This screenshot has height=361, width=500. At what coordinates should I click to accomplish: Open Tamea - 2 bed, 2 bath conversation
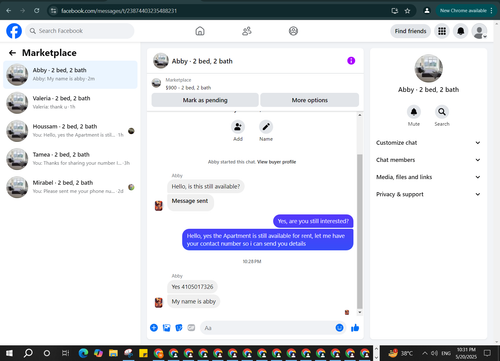[70, 159]
